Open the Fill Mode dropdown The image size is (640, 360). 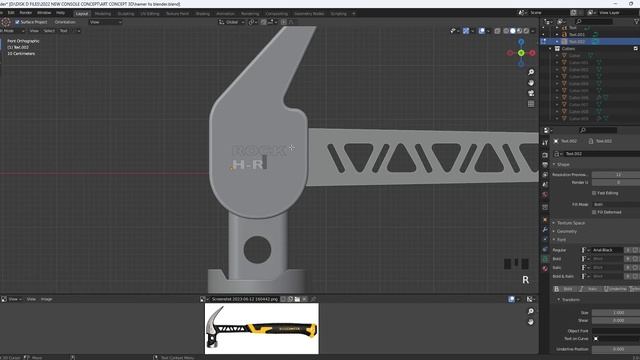(x=616, y=204)
